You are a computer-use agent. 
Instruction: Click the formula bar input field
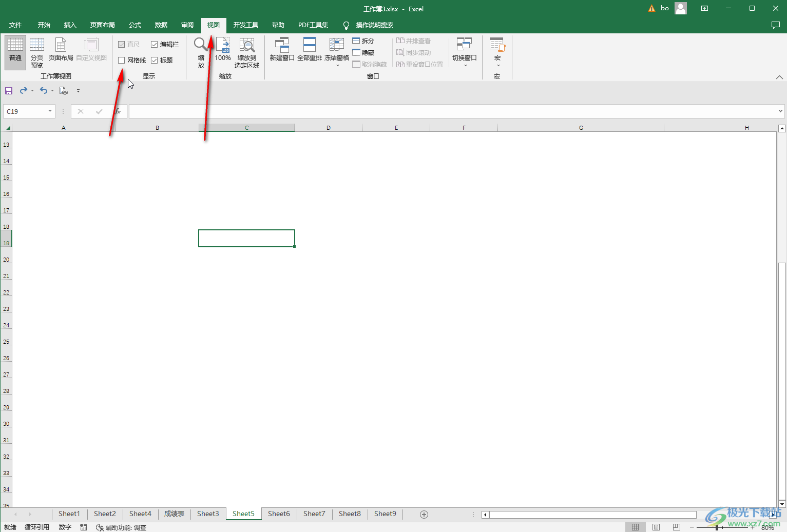click(453, 111)
